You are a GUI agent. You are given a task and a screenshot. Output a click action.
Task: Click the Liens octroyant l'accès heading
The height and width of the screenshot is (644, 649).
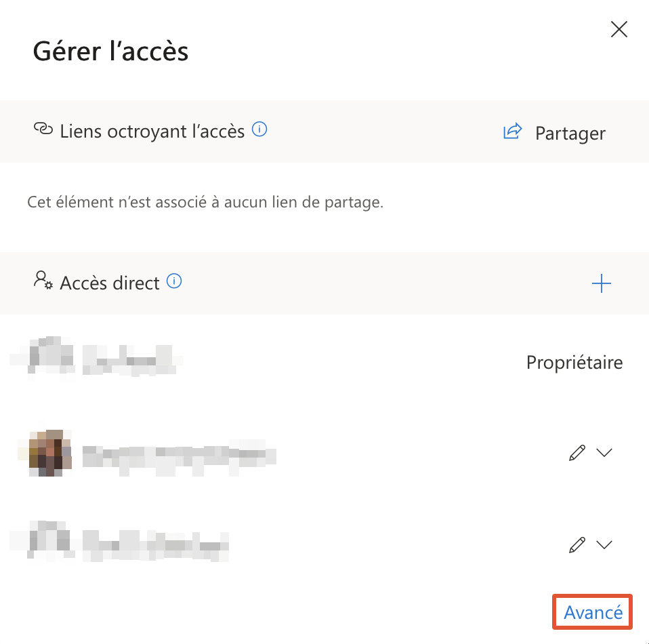coord(152,131)
